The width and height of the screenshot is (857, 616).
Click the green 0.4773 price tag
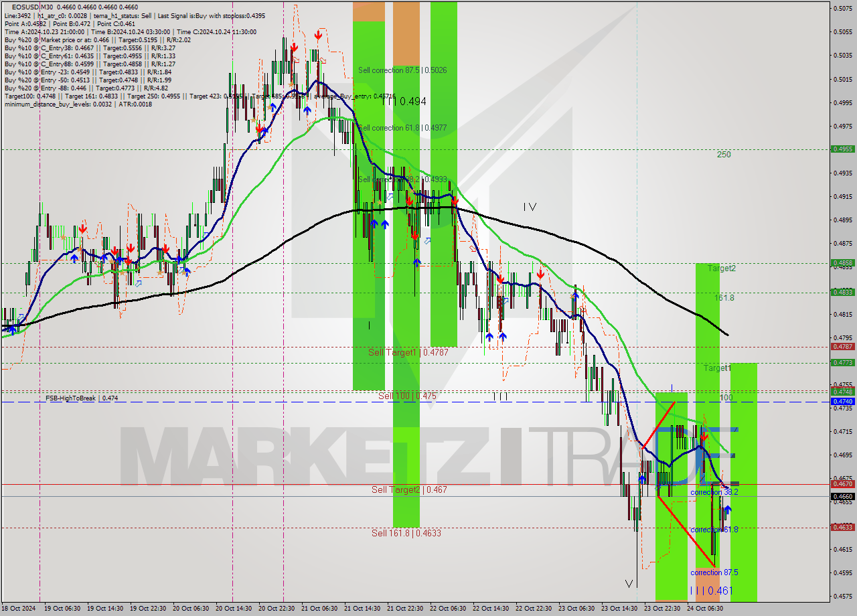tap(842, 362)
